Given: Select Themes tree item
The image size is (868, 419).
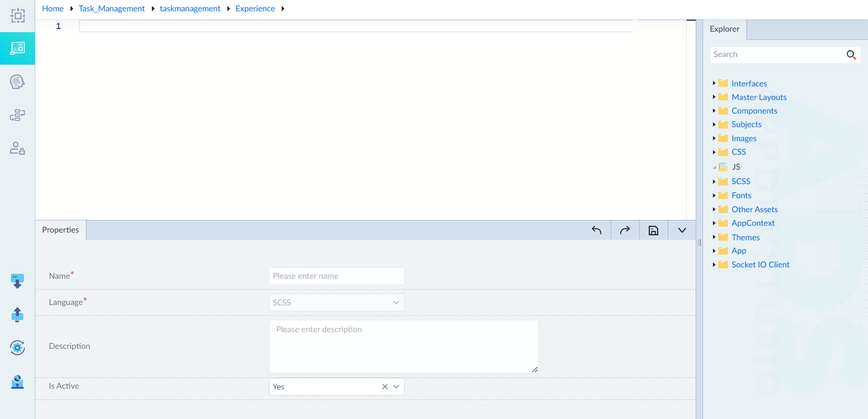Looking at the screenshot, I should (x=745, y=238).
